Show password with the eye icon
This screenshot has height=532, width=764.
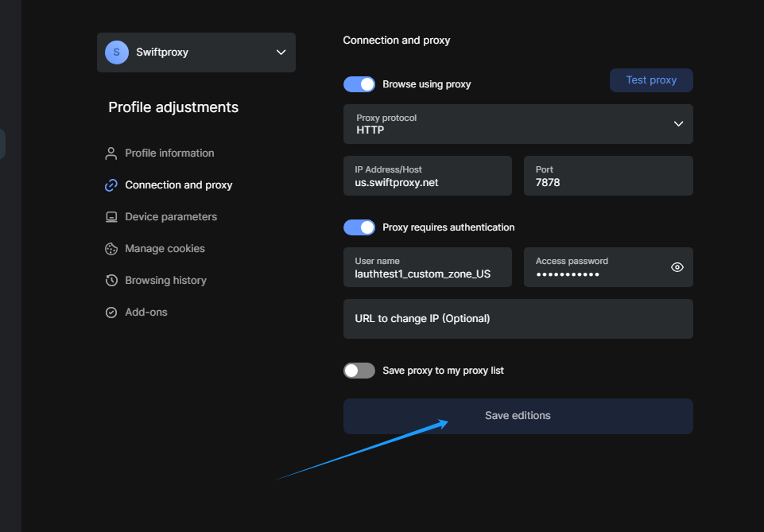677,267
